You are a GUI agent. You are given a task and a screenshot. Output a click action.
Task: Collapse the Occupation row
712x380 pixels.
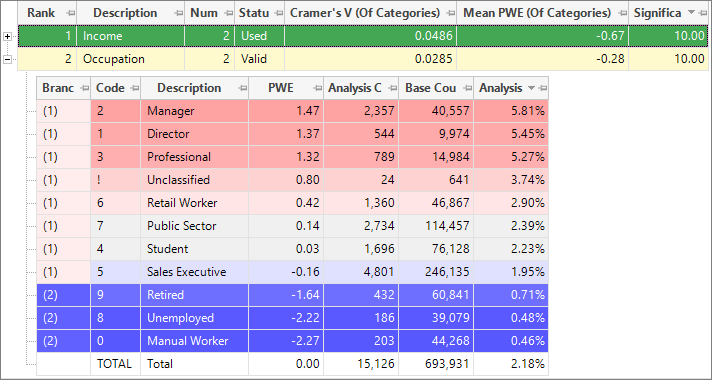click(7, 59)
